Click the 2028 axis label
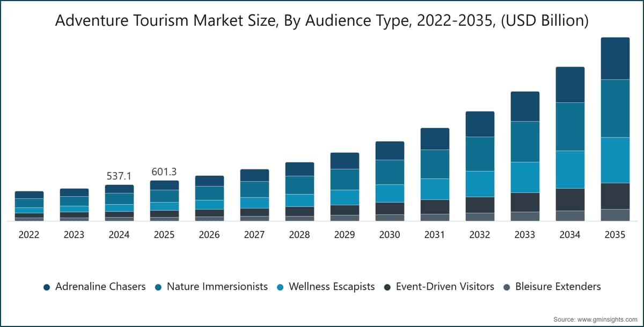 [x=299, y=235]
